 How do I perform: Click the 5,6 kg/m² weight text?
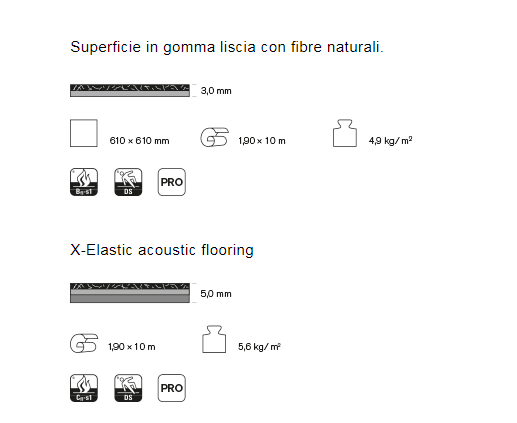(x=259, y=347)
